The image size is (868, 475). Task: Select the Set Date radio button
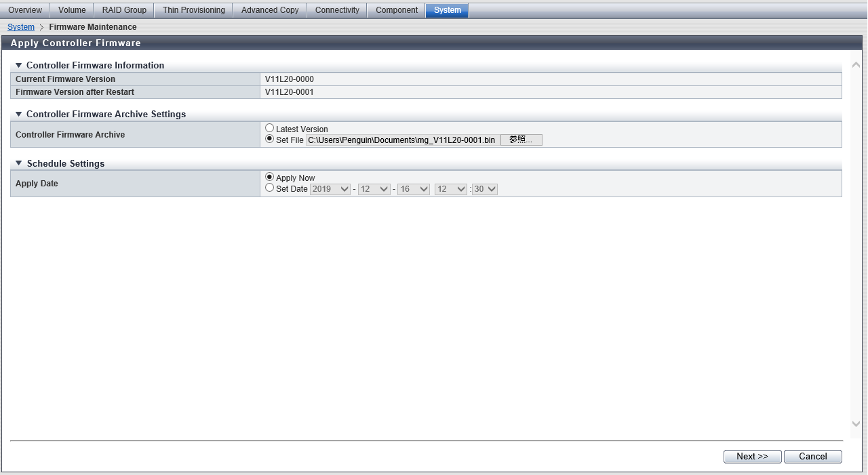coord(270,188)
